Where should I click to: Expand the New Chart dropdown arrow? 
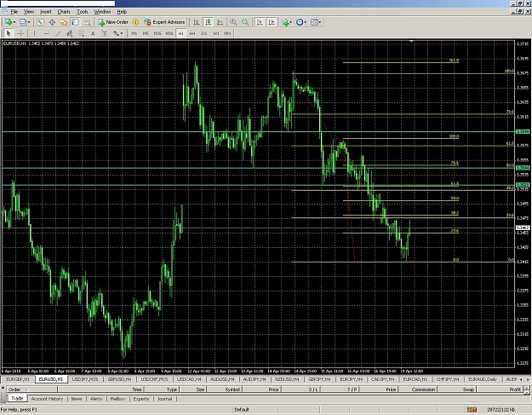tap(14, 22)
